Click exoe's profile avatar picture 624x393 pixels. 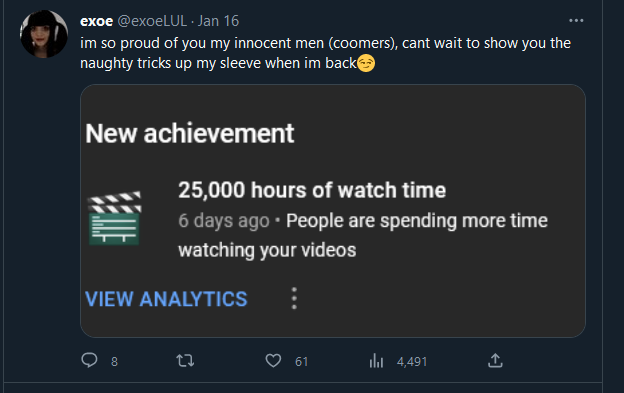click(44, 34)
